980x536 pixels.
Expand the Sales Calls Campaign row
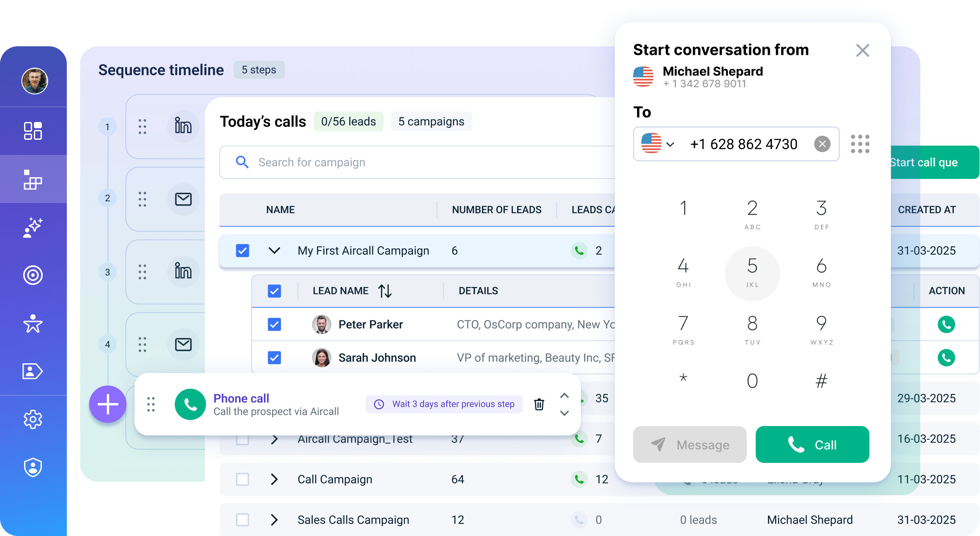pyautogui.click(x=274, y=520)
